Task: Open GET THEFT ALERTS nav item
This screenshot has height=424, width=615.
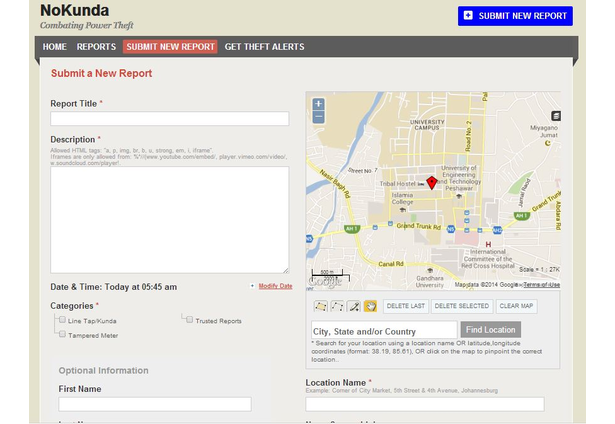Action: pyautogui.click(x=264, y=47)
